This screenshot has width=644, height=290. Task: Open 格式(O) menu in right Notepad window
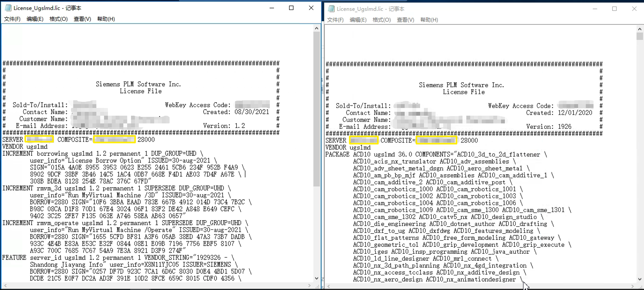382,20
